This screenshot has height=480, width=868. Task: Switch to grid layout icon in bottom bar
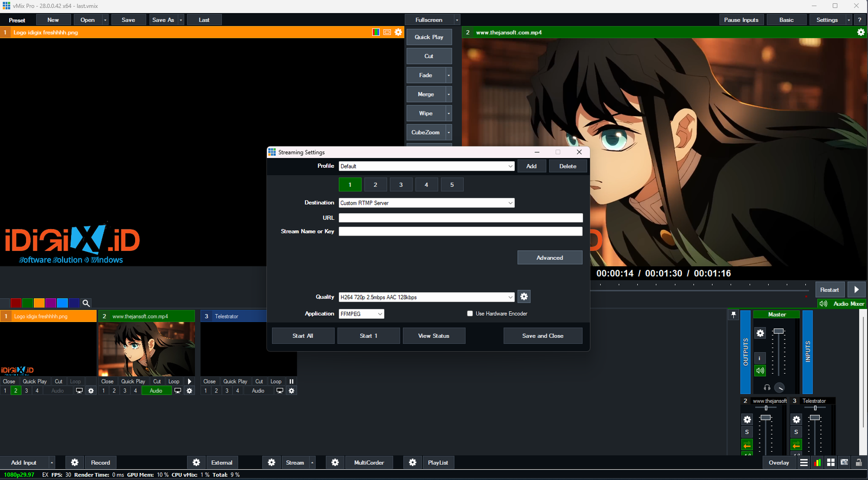click(831, 463)
